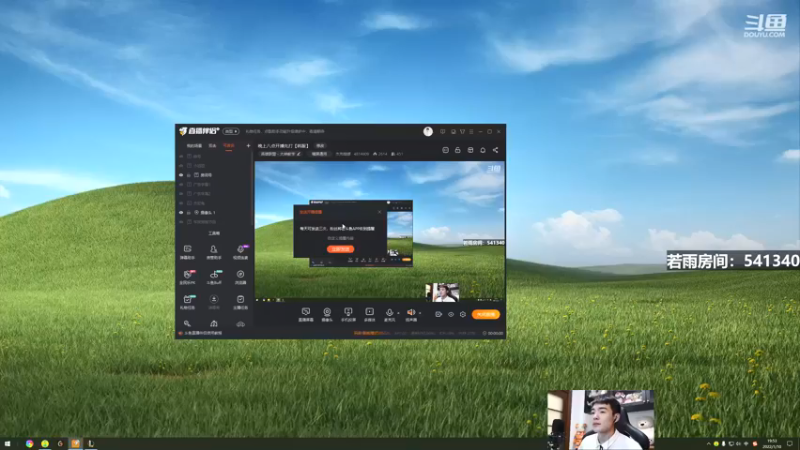Edit the stream category pill with pencil
The width and height of the screenshot is (800, 450).
[x=281, y=154]
